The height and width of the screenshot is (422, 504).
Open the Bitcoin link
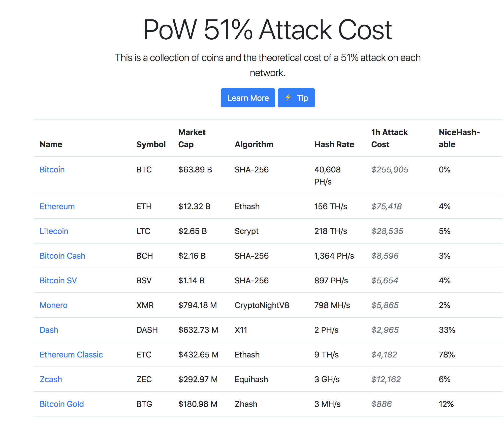52,169
